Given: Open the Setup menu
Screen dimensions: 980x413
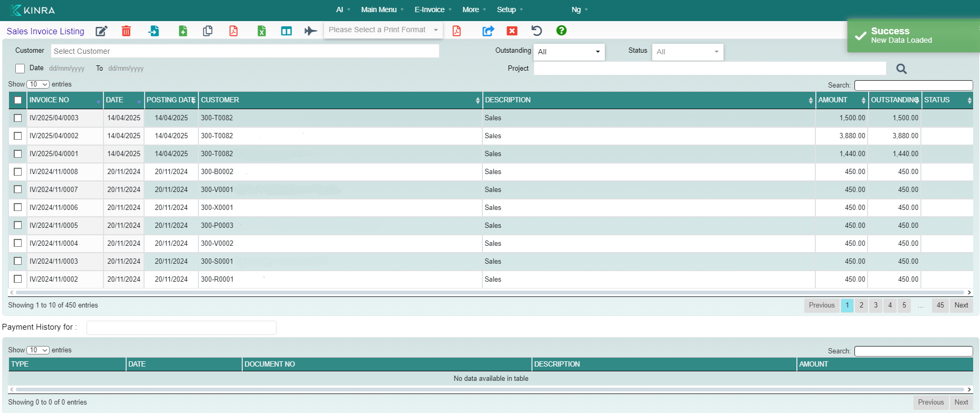Looking at the screenshot, I should click(x=510, y=9).
